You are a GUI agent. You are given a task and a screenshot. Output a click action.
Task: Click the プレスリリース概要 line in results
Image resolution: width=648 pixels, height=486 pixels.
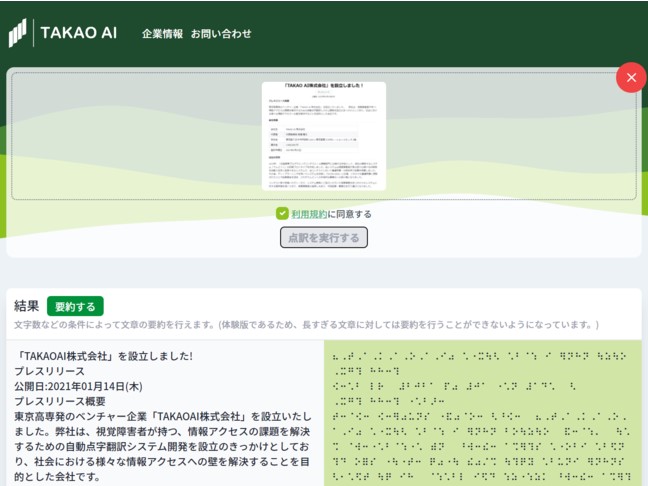(65, 400)
